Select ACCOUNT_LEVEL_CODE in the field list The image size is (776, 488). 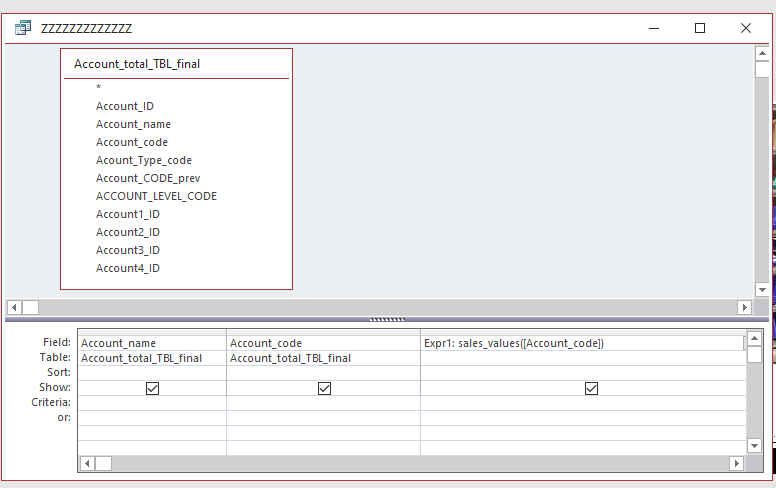156,196
